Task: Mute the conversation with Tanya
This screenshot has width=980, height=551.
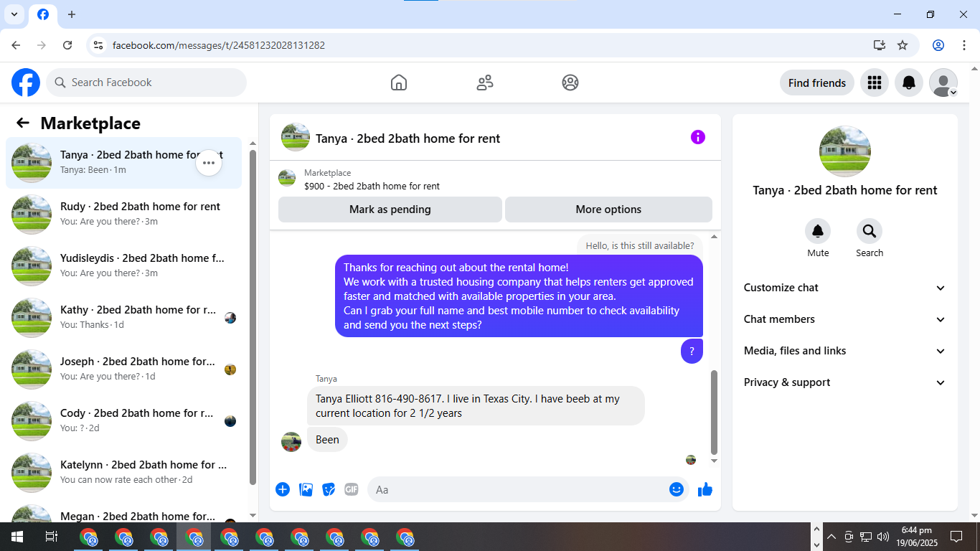Action: click(818, 231)
